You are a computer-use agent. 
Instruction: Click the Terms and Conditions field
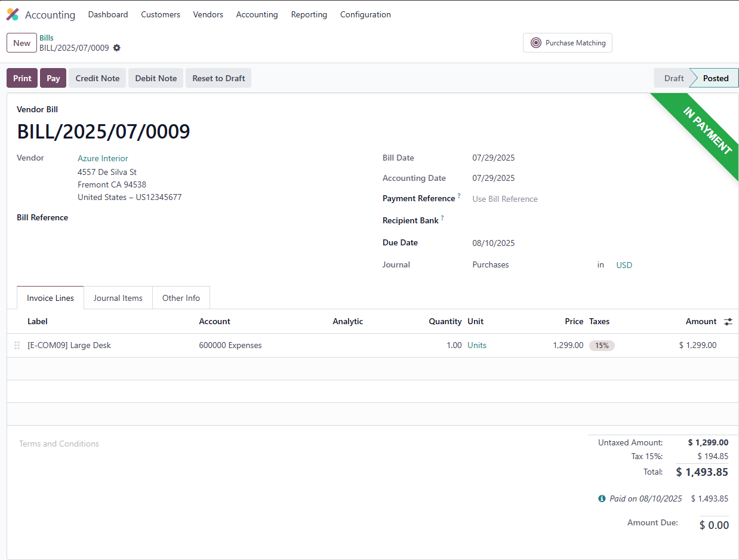tap(59, 444)
